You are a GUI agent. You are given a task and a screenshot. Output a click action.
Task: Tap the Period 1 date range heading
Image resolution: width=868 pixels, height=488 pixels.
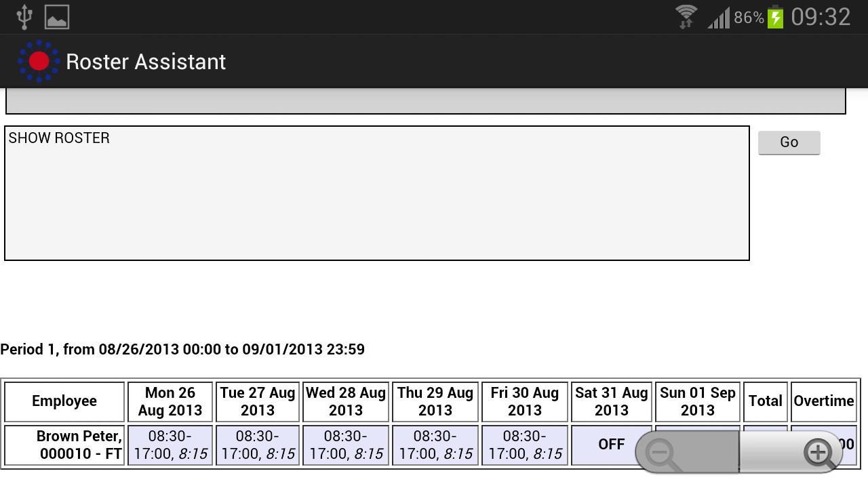click(x=182, y=349)
